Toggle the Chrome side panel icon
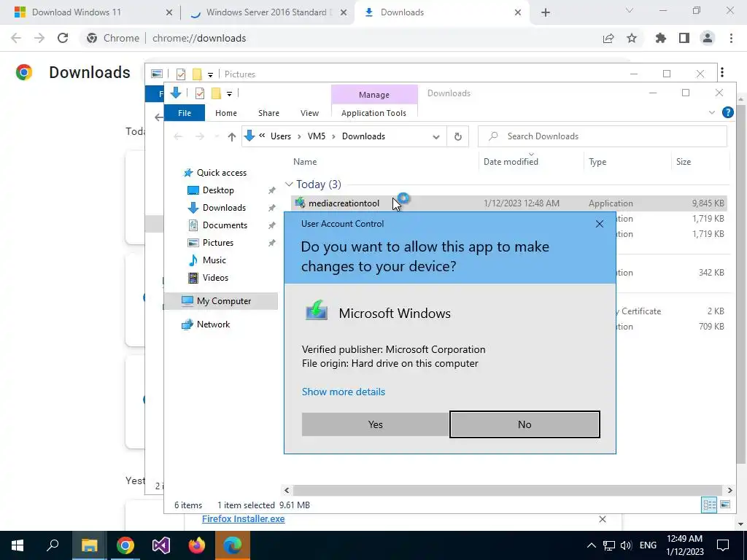This screenshot has width=747, height=560. click(684, 38)
